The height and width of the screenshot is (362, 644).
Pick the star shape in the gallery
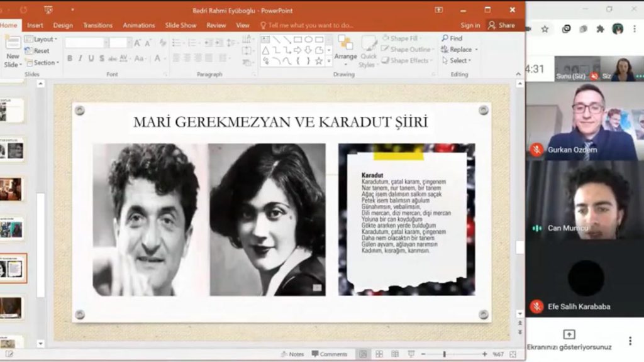pos(319,61)
